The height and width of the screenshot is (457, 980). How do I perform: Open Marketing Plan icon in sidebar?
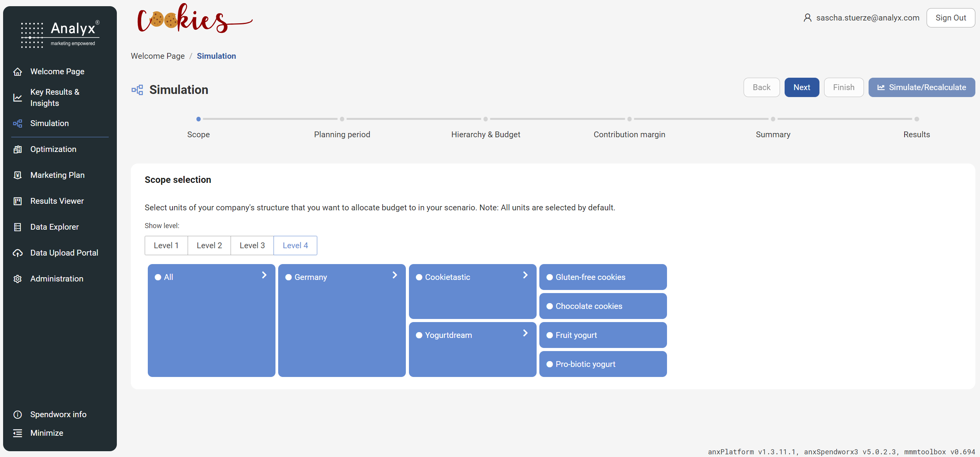click(17, 175)
